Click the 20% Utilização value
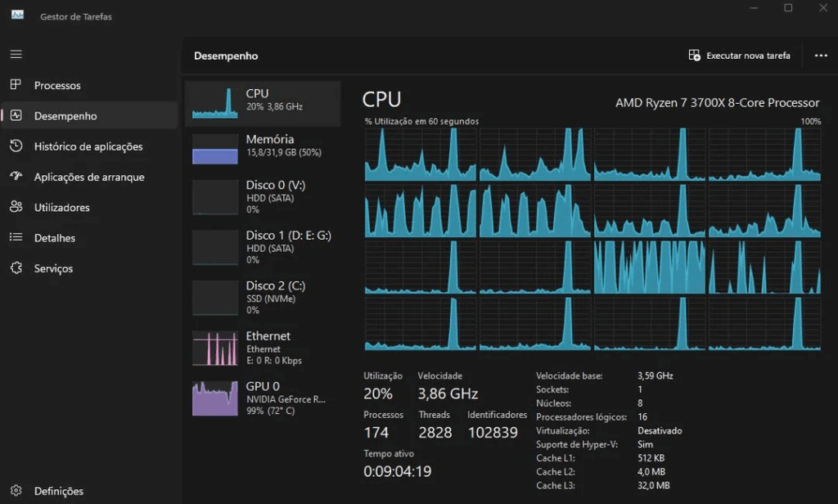Screen dimensions: 838x504 tap(378, 394)
